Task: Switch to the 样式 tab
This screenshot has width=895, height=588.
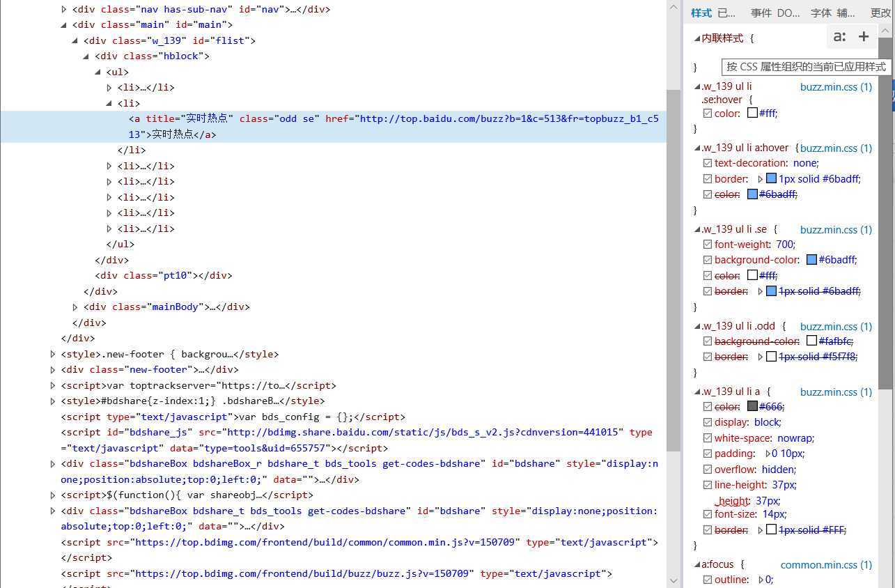Action: coord(701,13)
